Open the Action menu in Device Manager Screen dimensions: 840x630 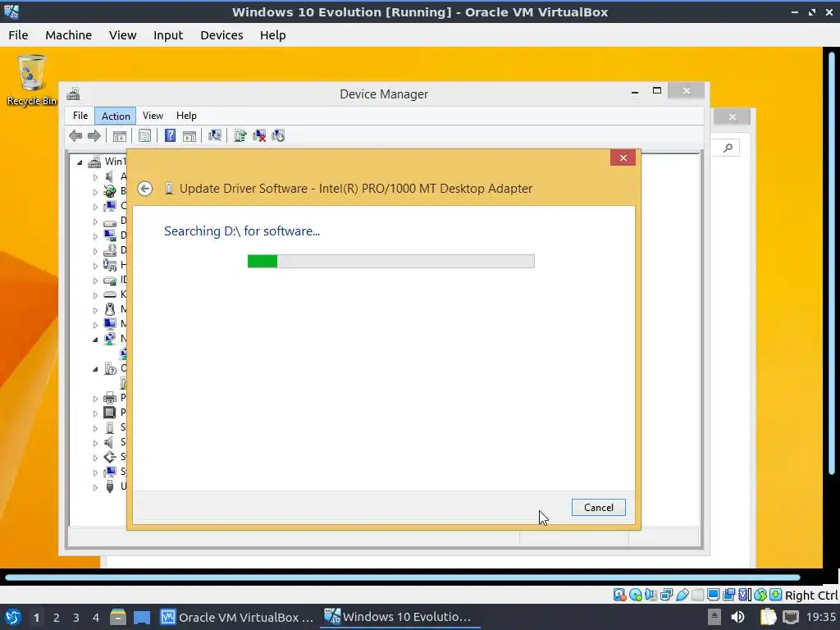click(116, 116)
